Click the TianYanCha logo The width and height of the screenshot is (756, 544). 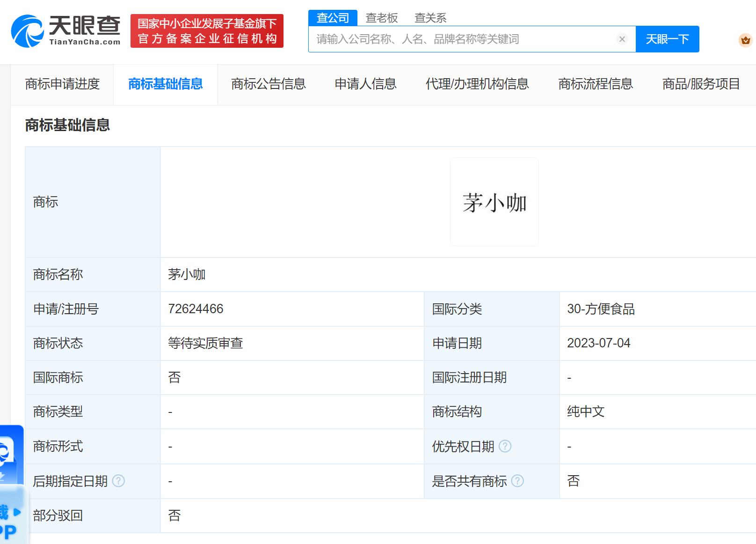point(65,31)
